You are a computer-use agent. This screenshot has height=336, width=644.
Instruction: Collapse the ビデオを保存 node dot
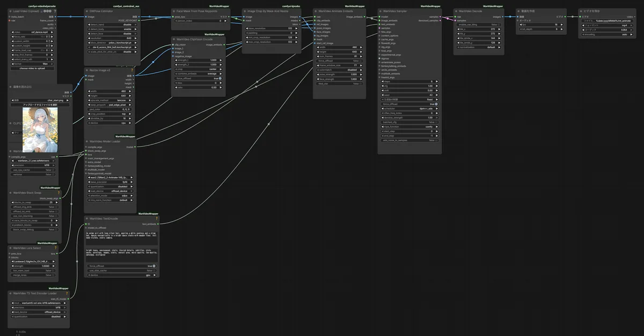582,11
